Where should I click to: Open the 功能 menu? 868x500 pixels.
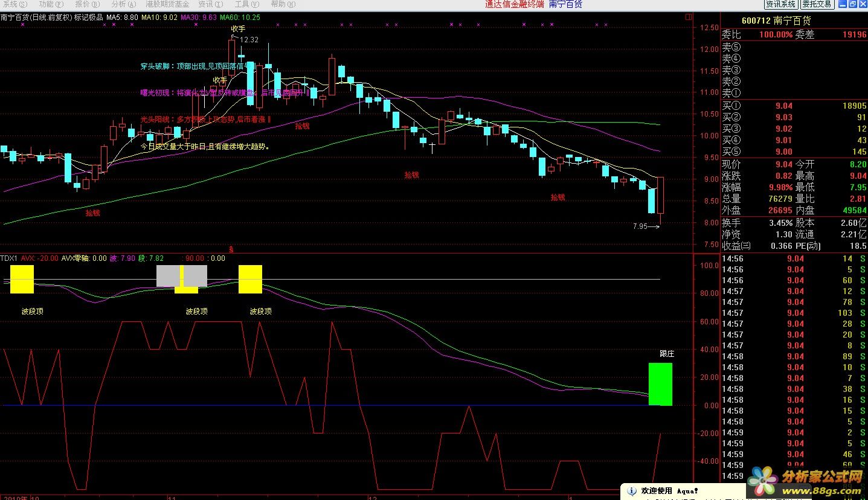pyautogui.click(x=51, y=4)
